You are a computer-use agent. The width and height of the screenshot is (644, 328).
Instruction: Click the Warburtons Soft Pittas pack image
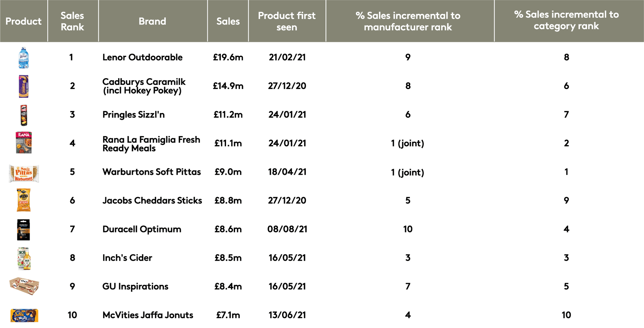click(x=24, y=174)
